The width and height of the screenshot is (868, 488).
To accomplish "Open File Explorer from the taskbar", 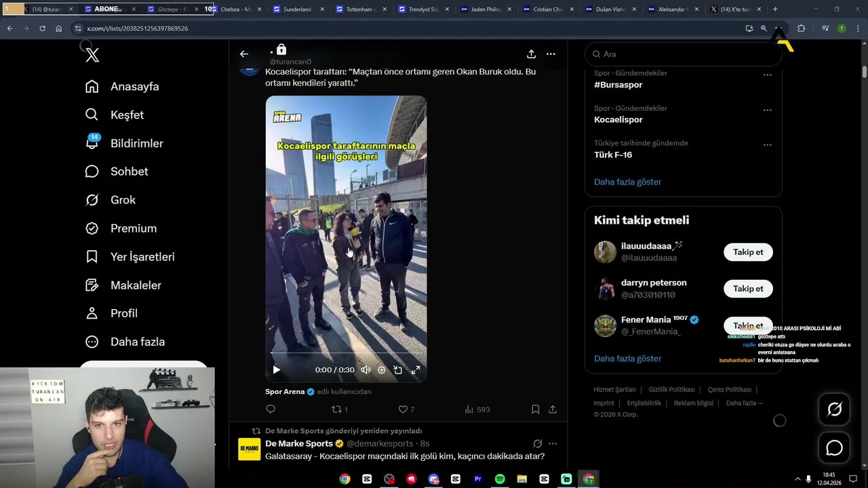I will point(522,479).
